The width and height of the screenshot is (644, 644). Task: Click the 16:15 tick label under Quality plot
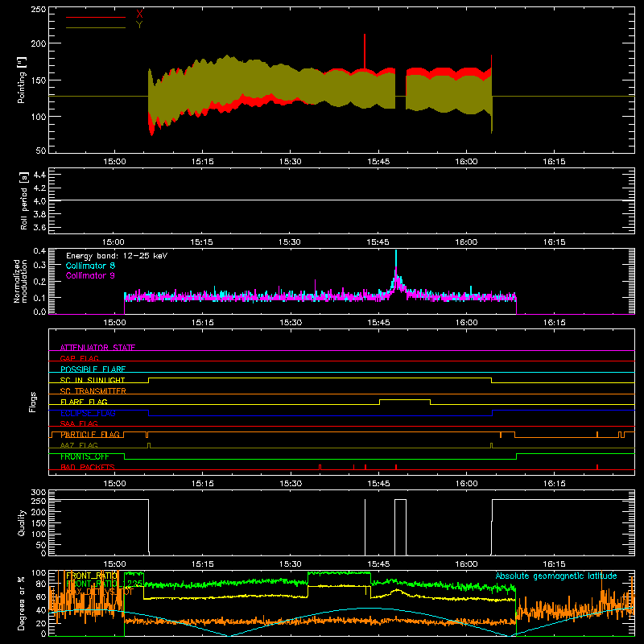tap(554, 564)
